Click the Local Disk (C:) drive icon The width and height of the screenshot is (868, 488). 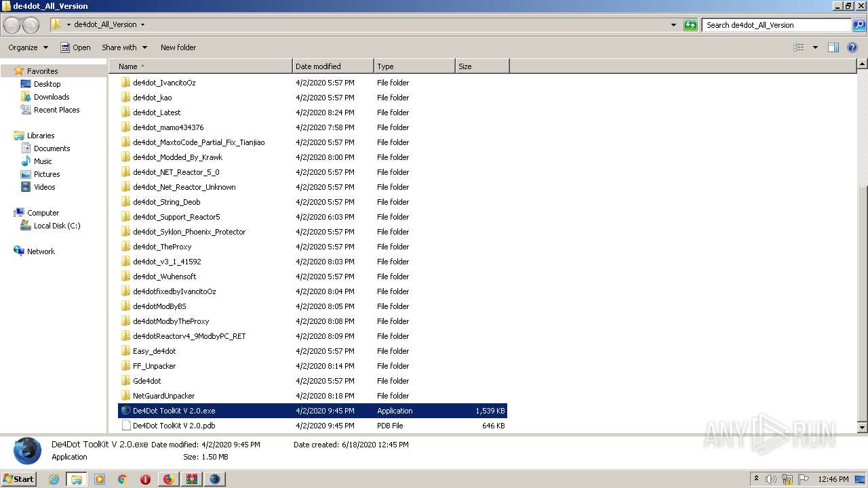[26, 226]
